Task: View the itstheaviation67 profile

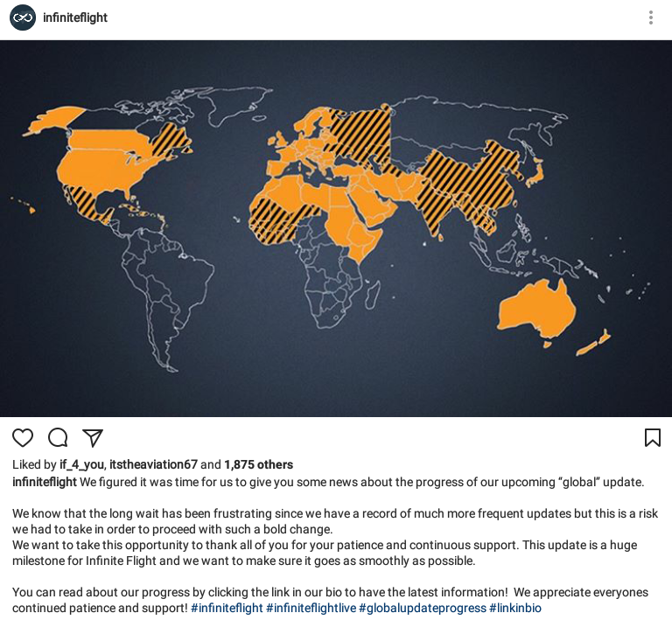Action: click(153, 465)
